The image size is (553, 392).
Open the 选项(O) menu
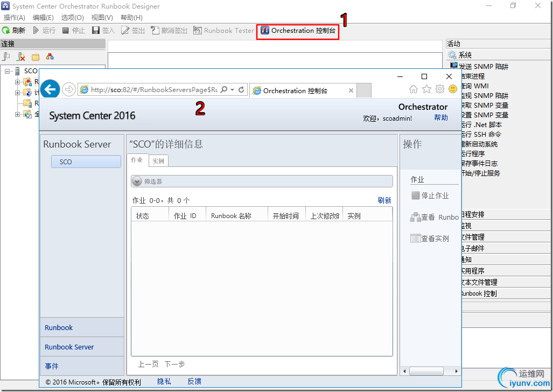72,18
